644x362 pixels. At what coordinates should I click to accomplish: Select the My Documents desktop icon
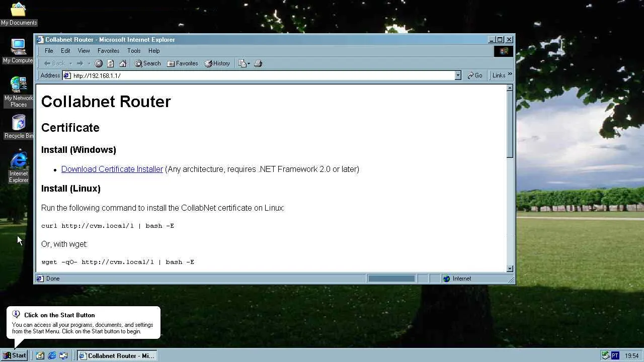[19, 14]
